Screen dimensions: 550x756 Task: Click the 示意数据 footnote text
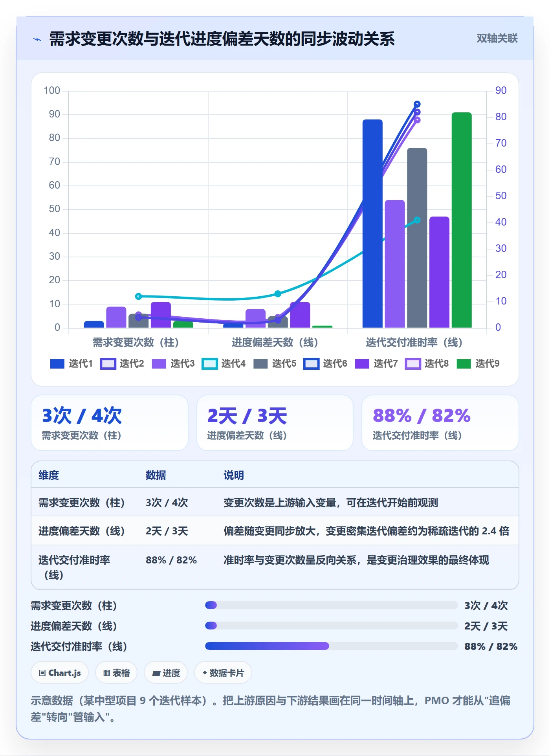pyautogui.click(x=270, y=708)
